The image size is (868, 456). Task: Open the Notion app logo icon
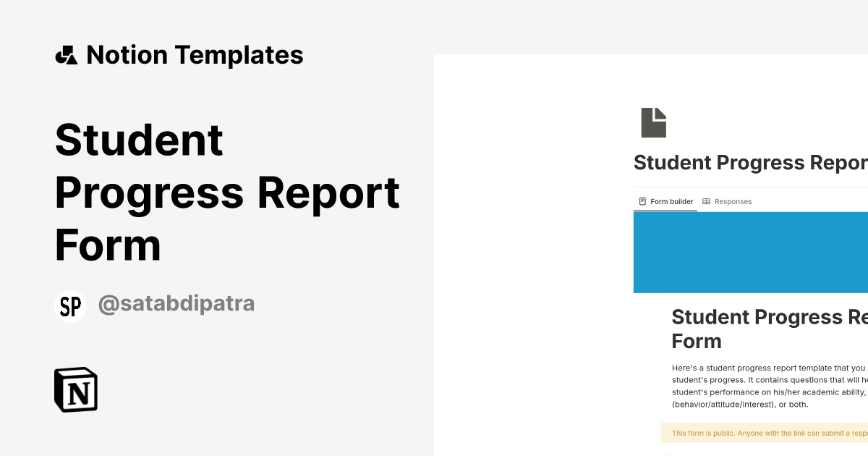76,389
